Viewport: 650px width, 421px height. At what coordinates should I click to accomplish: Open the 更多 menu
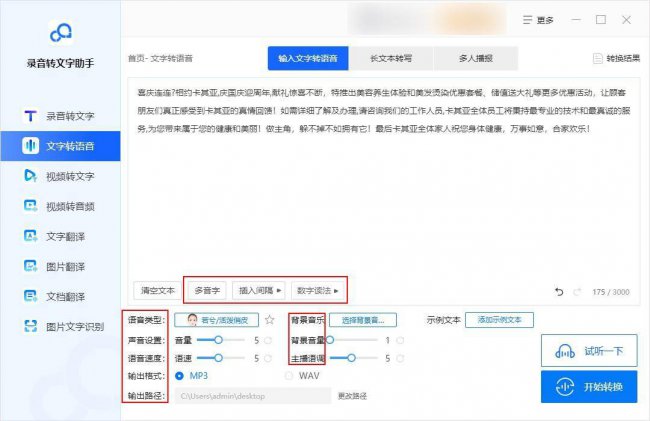[x=538, y=20]
